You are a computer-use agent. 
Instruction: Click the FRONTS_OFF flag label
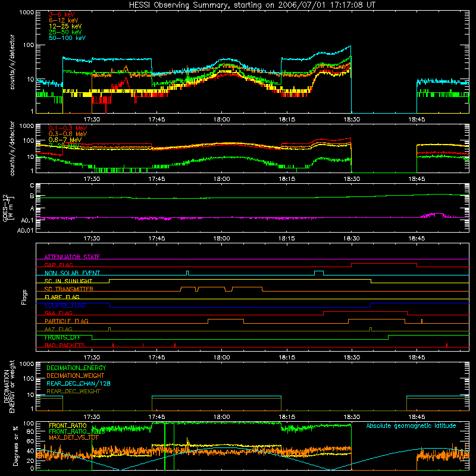(62, 337)
